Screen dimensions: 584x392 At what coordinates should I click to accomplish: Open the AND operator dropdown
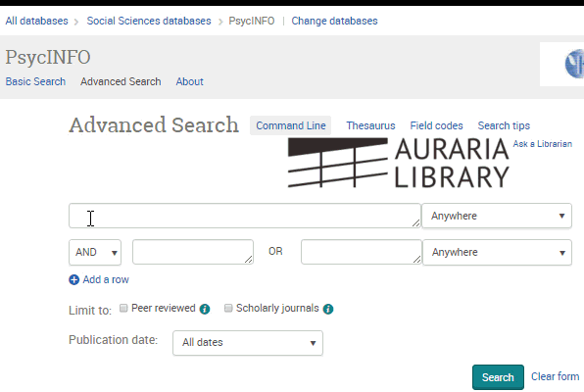[95, 252]
